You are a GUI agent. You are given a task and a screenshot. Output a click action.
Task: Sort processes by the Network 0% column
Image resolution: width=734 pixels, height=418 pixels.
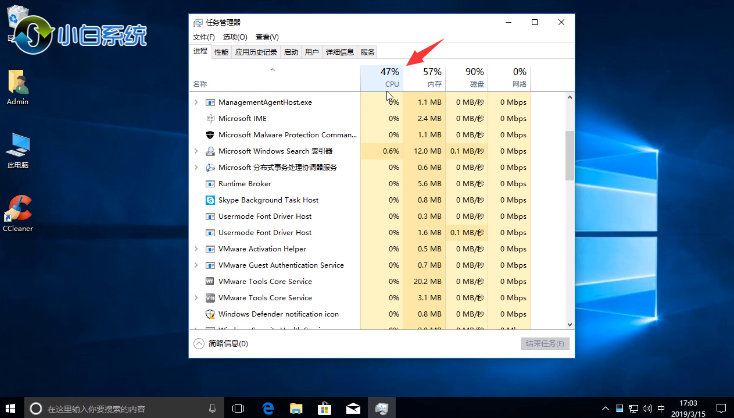pyautogui.click(x=509, y=78)
